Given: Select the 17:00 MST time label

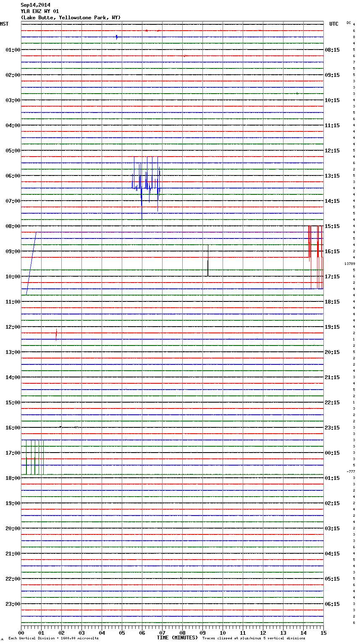Looking at the screenshot, I should [13, 453].
